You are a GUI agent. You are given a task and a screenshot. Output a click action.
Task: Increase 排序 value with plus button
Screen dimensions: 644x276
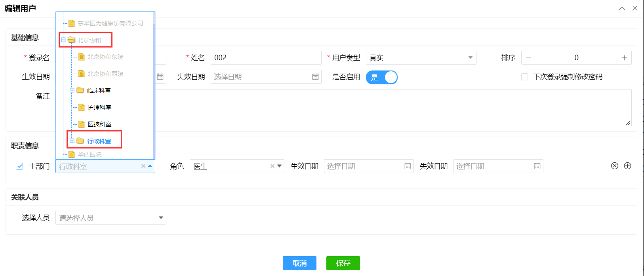coord(624,58)
